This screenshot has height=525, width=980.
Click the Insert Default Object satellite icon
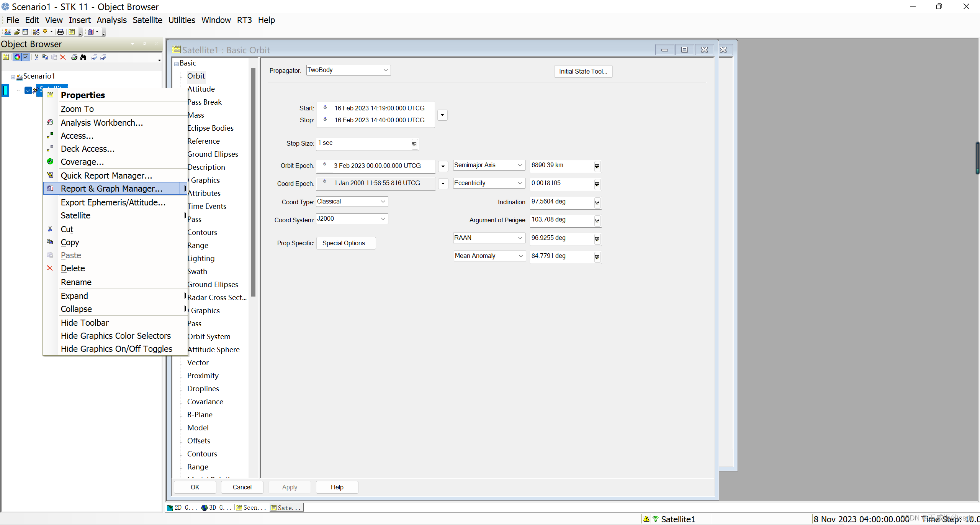pyautogui.click(x=36, y=32)
